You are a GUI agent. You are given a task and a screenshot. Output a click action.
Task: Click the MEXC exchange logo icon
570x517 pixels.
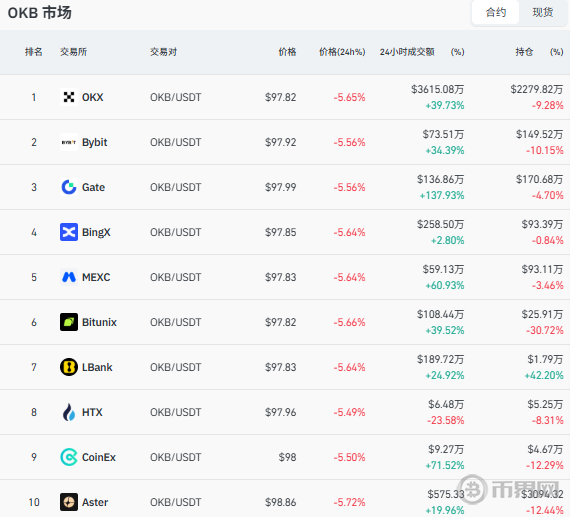tap(69, 277)
